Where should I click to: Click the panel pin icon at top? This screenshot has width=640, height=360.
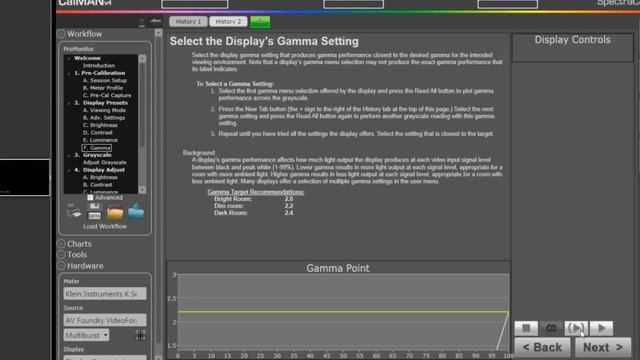(142, 23)
